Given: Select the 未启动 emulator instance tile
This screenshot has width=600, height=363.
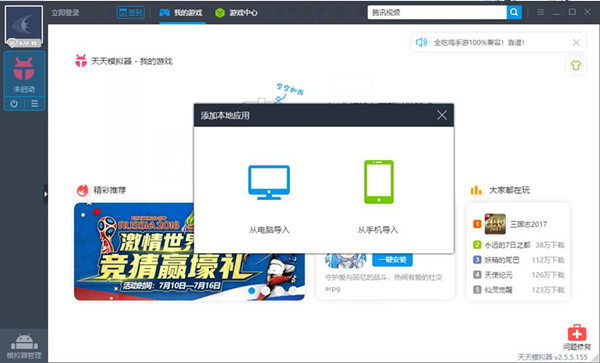Looking at the screenshot, I should pos(24,74).
